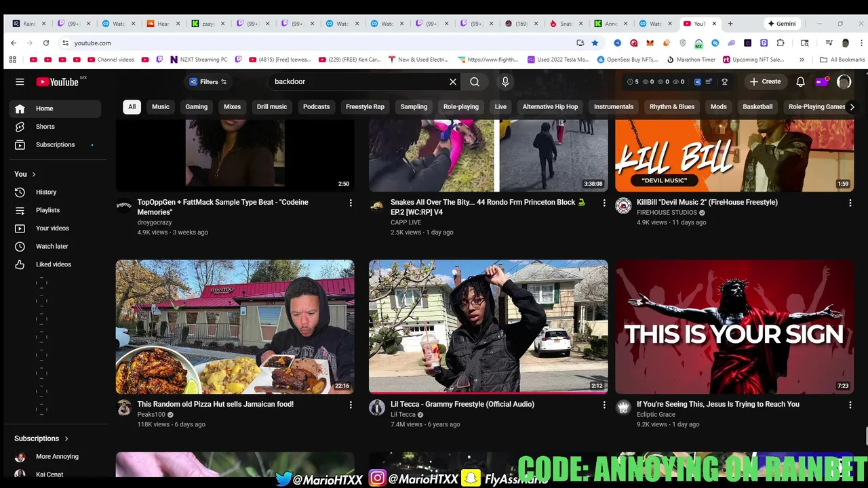
Task: Open options for Codeine Memories video
Action: 351,203
